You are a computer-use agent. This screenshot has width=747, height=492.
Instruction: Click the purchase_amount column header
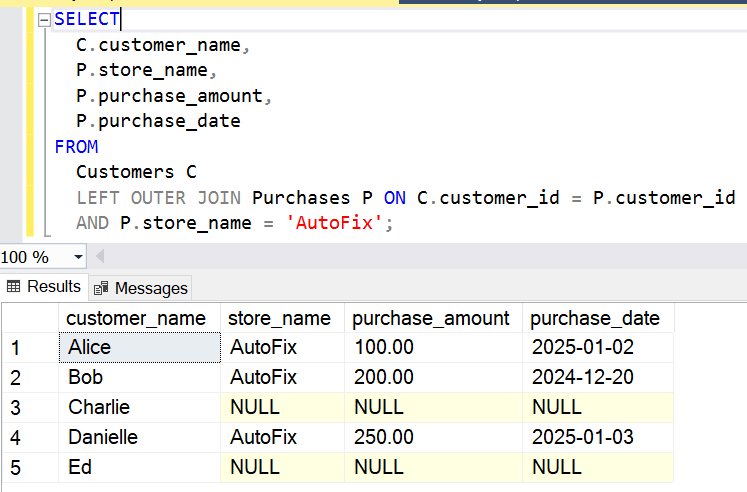tap(431, 318)
